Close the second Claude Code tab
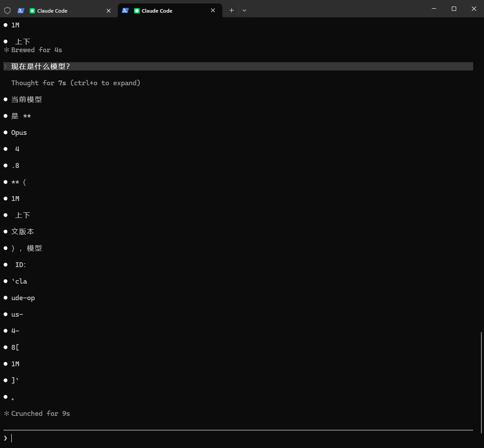This screenshot has width=484, height=448. click(213, 10)
